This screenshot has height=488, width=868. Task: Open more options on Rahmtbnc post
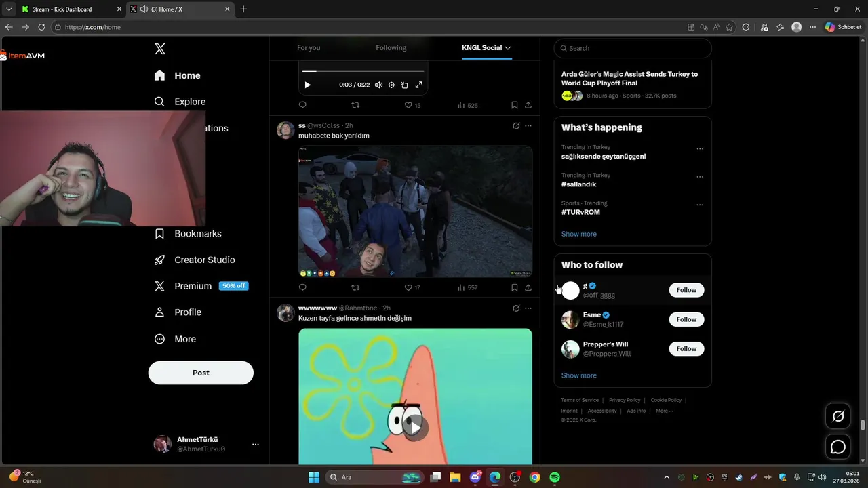528,308
